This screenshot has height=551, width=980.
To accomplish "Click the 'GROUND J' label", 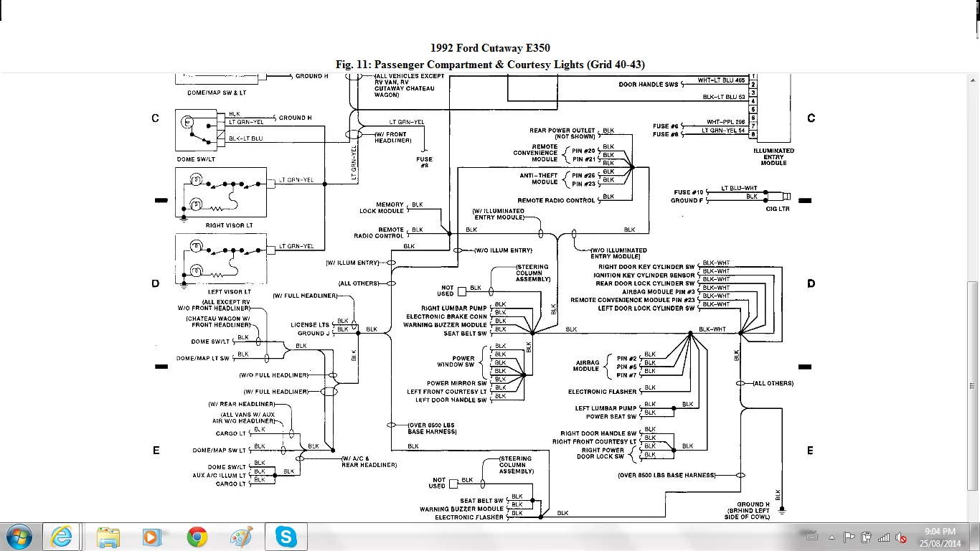I will (314, 334).
